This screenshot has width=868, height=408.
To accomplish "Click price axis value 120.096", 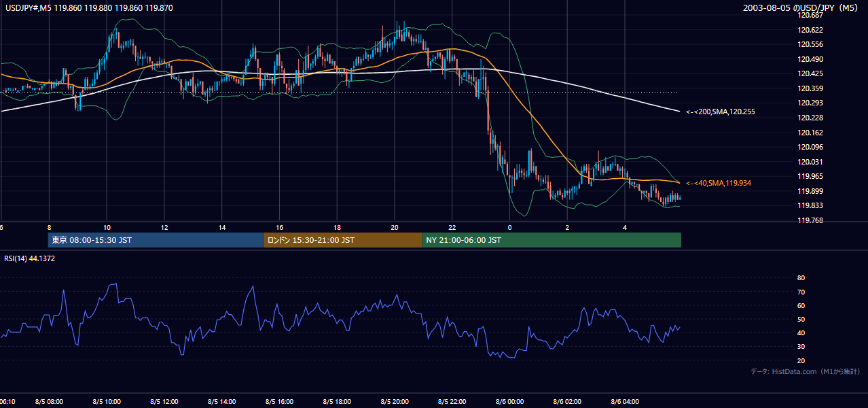I will tap(812, 147).
